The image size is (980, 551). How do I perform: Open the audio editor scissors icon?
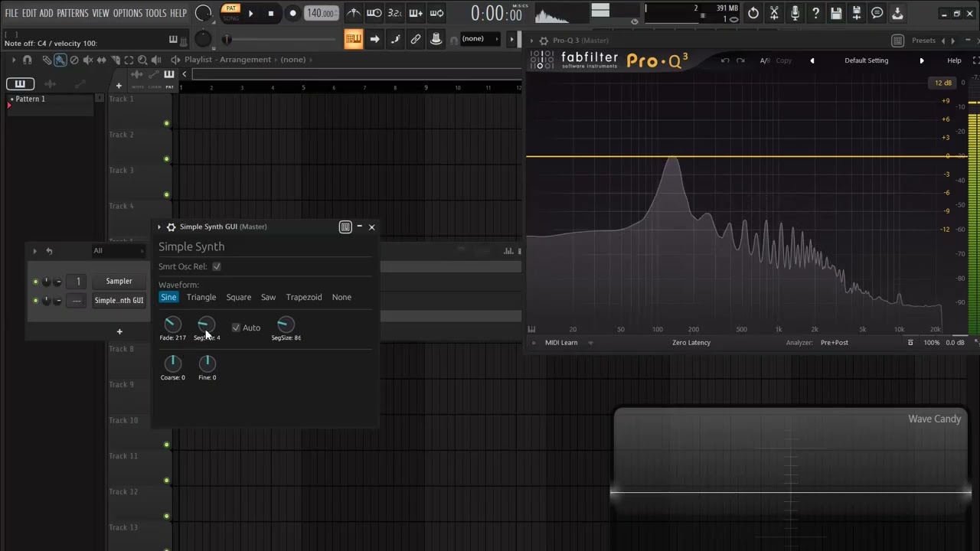774,13
